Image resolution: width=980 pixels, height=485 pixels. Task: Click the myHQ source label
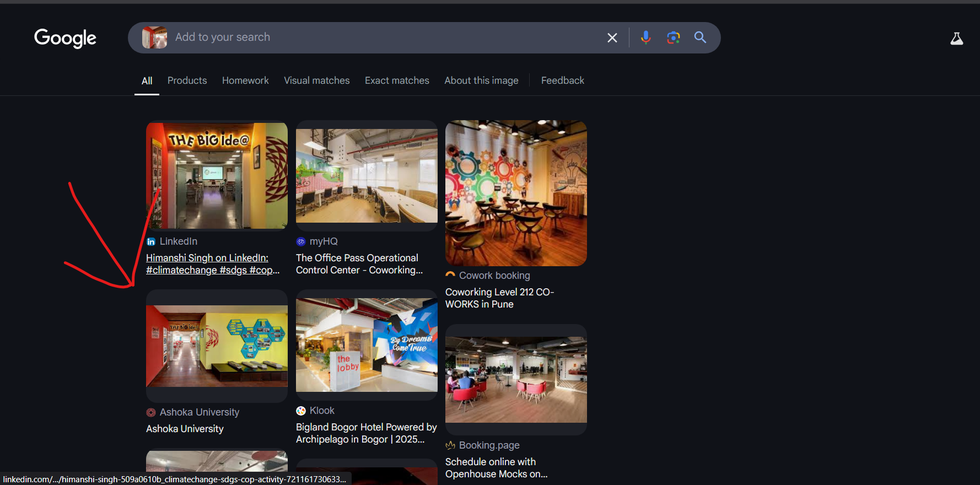(x=324, y=241)
